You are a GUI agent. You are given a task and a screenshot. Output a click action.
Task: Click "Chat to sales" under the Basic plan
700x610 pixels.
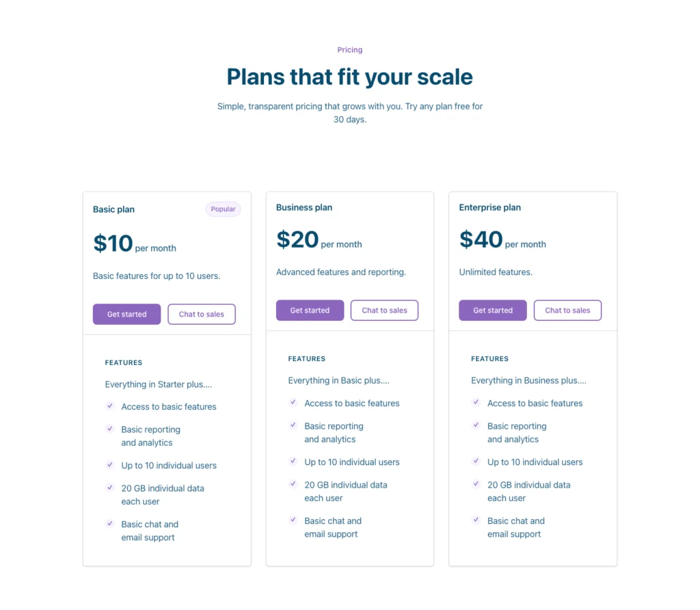coord(201,314)
